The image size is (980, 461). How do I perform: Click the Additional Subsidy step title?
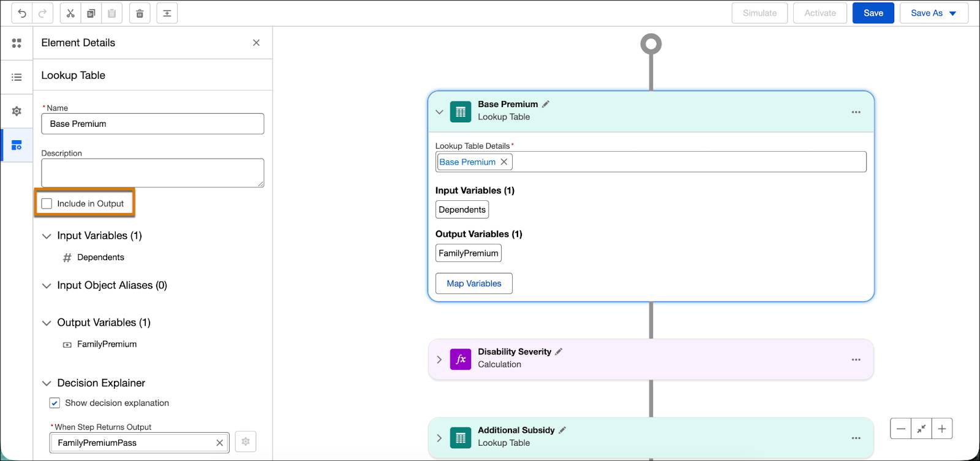pyautogui.click(x=516, y=430)
